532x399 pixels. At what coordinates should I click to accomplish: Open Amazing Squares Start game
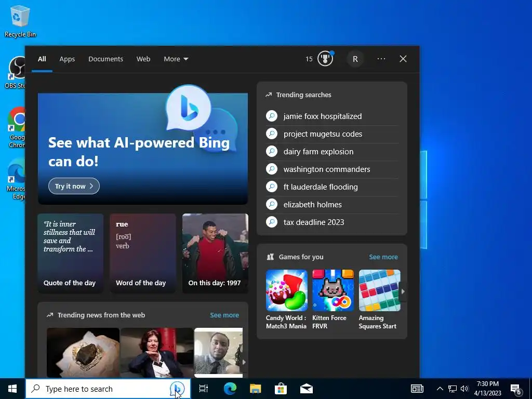click(379, 300)
